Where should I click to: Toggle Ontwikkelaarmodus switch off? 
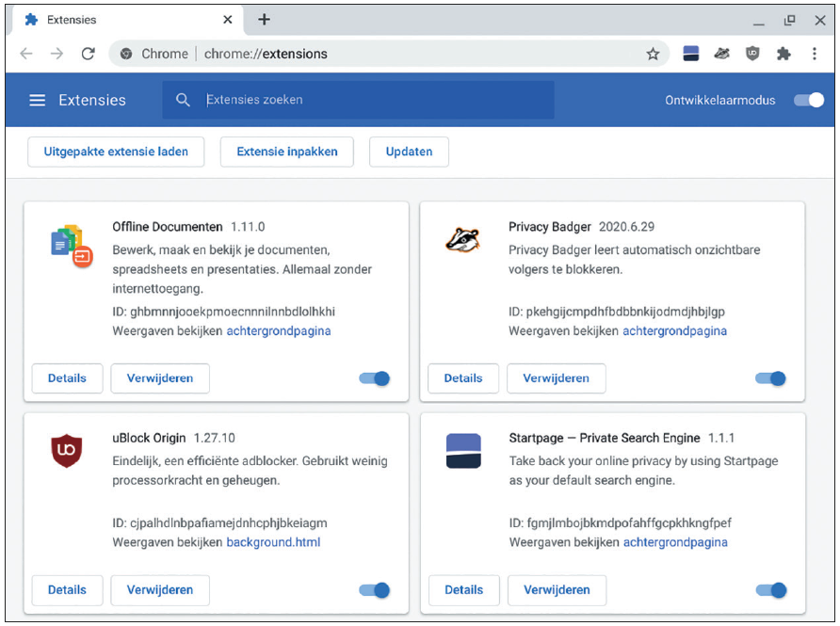coord(809,100)
